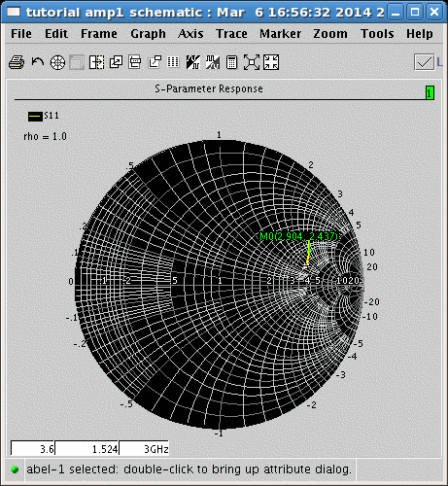Click the 3GHz frequency readout field

pos(144,448)
